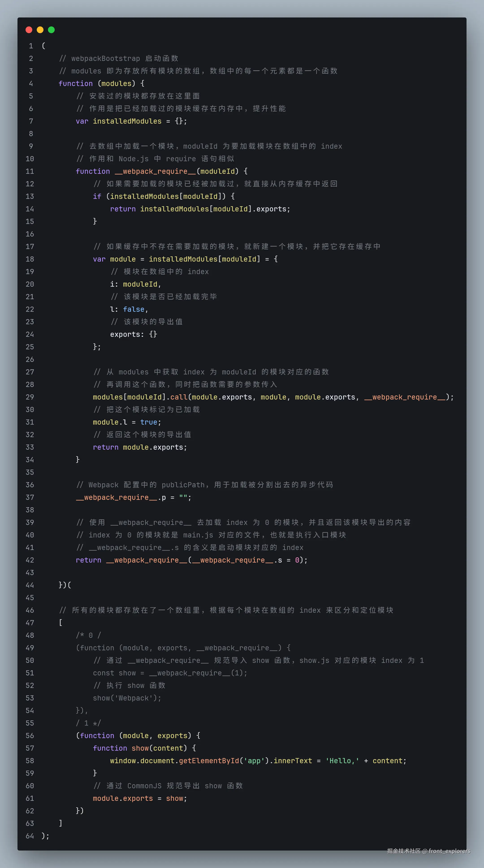
Task: Click the .call method on line 29
Action: point(179,397)
